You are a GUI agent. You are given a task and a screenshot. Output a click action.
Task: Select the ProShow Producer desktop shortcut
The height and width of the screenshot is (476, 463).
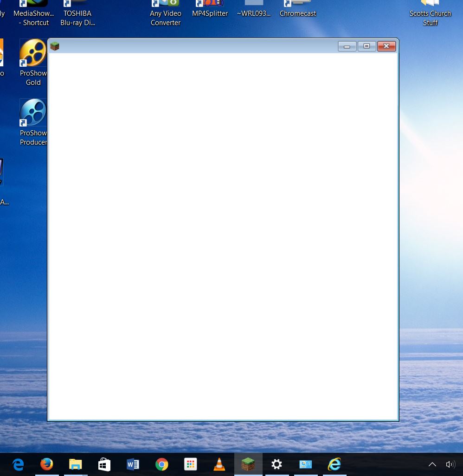[33, 122]
